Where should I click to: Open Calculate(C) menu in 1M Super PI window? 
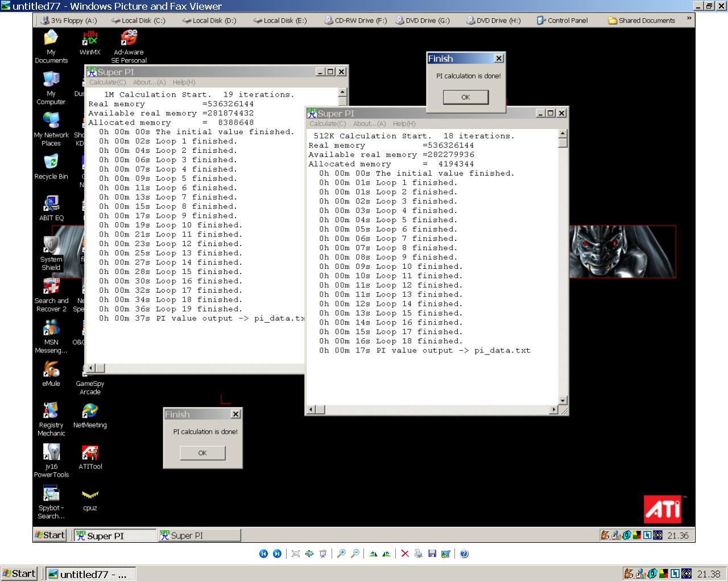[x=107, y=82]
